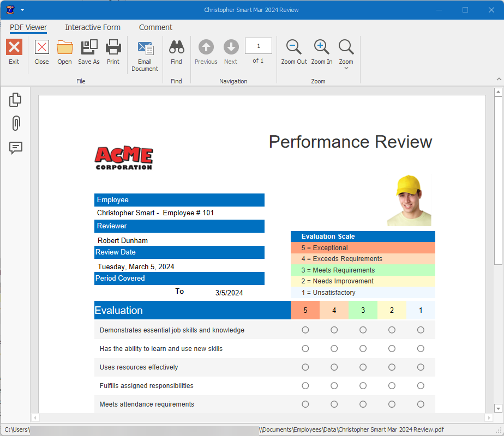The image size is (504, 436).
Task: Zoom in on the PDF page
Action: (x=321, y=52)
